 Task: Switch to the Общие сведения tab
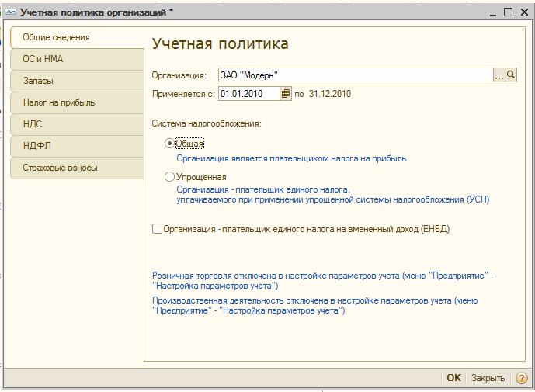point(78,37)
